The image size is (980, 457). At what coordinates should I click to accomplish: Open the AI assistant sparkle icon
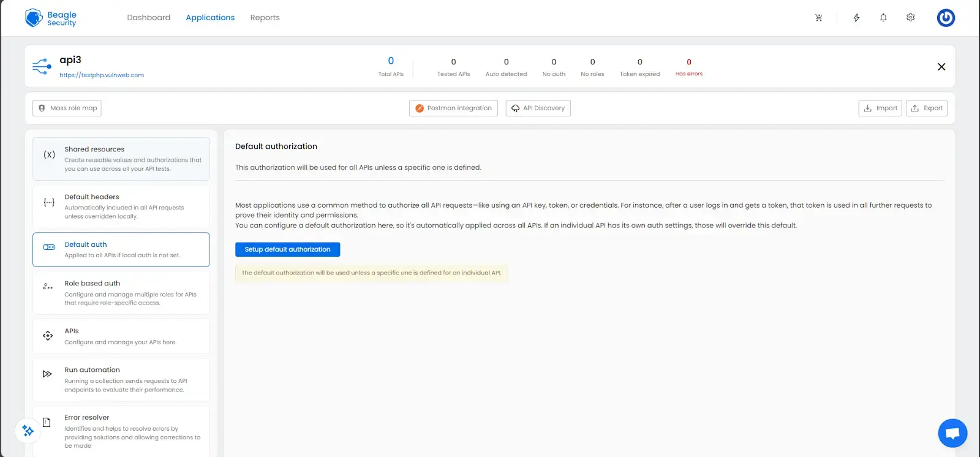[x=28, y=431]
